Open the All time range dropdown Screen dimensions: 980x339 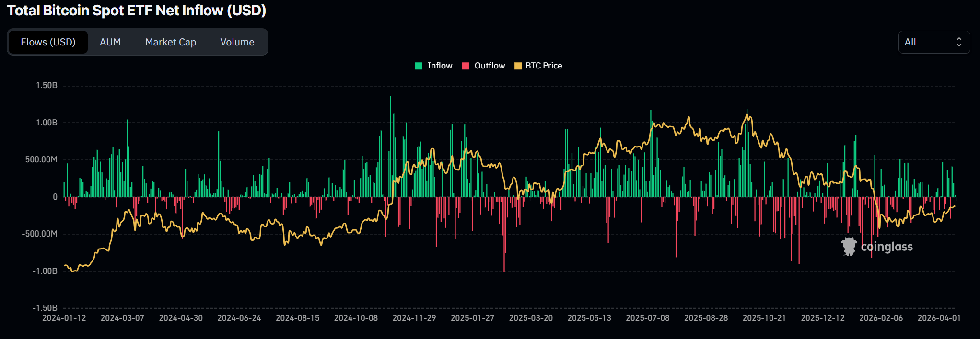coord(933,42)
